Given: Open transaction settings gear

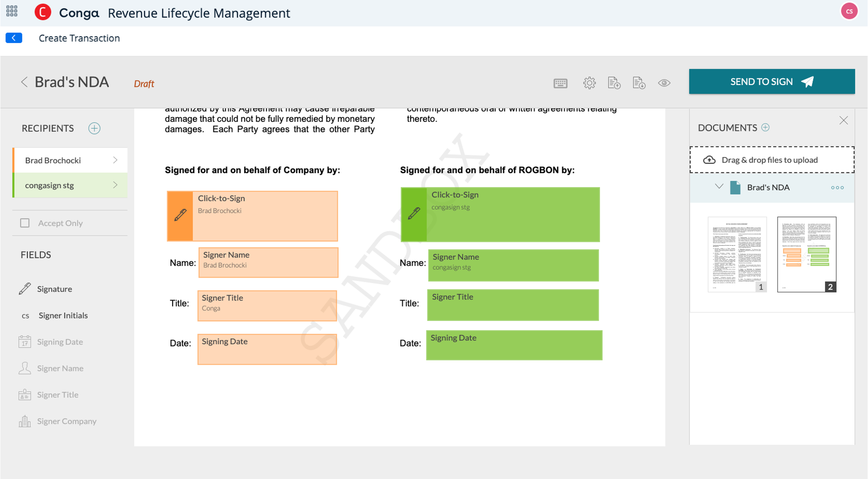Looking at the screenshot, I should 589,83.
